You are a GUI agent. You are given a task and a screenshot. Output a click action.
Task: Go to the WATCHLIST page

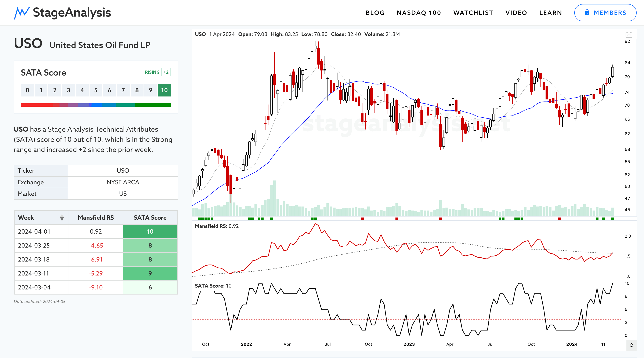[473, 13]
